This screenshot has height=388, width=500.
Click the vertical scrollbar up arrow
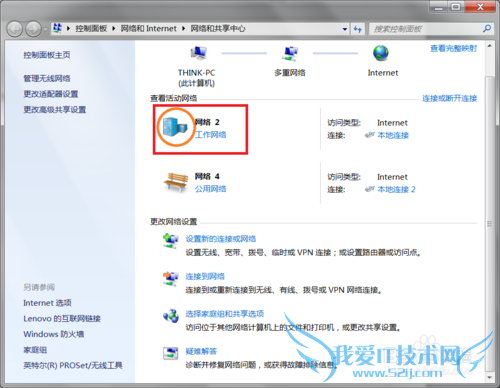tap(489, 45)
